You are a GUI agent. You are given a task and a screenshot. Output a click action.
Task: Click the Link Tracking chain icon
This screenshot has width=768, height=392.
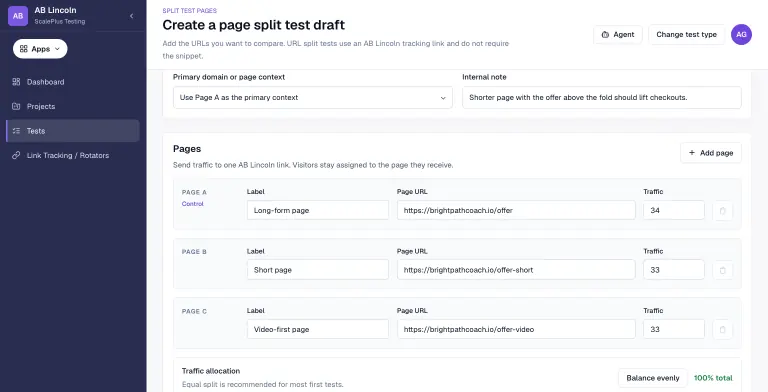click(x=16, y=155)
